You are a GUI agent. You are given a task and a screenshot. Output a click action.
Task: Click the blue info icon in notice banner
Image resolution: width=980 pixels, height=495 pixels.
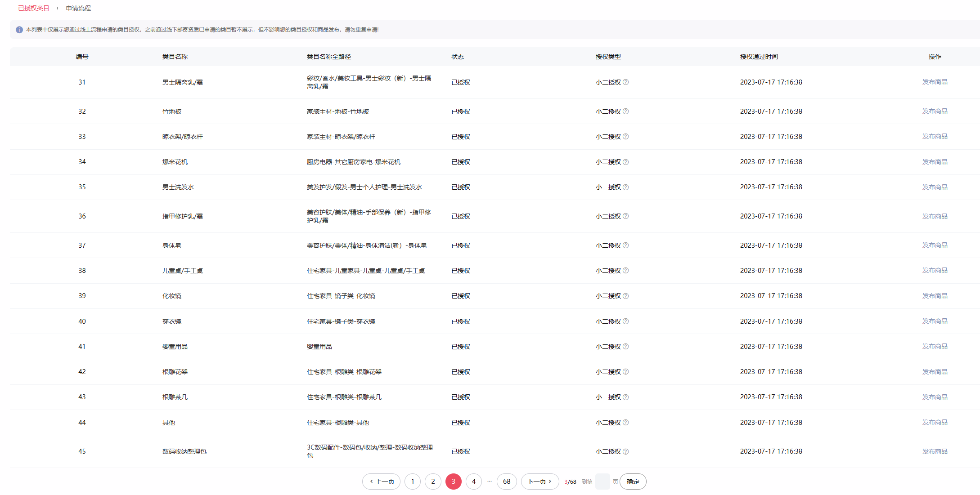click(x=19, y=30)
